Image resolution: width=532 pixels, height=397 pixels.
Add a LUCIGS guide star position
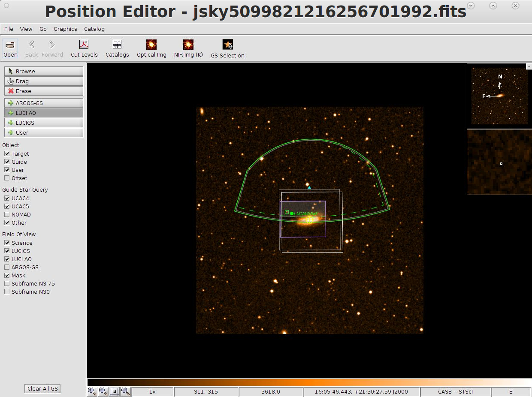(44, 123)
